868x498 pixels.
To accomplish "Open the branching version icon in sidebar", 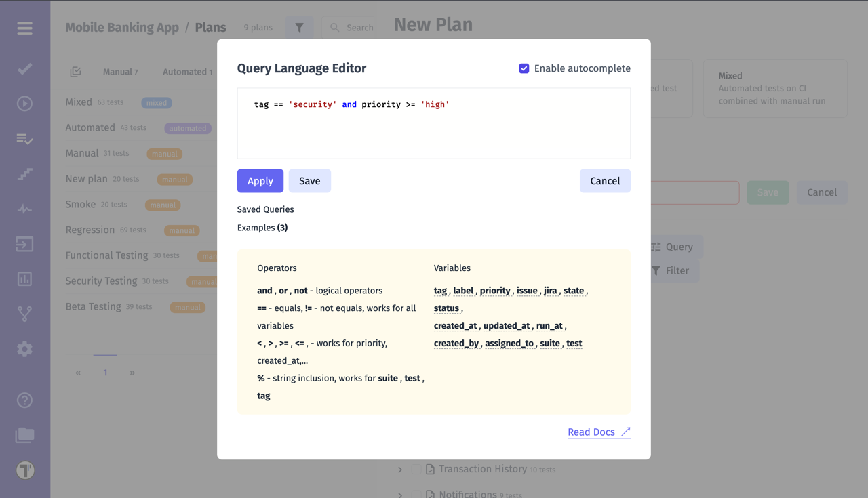I will 24,314.
